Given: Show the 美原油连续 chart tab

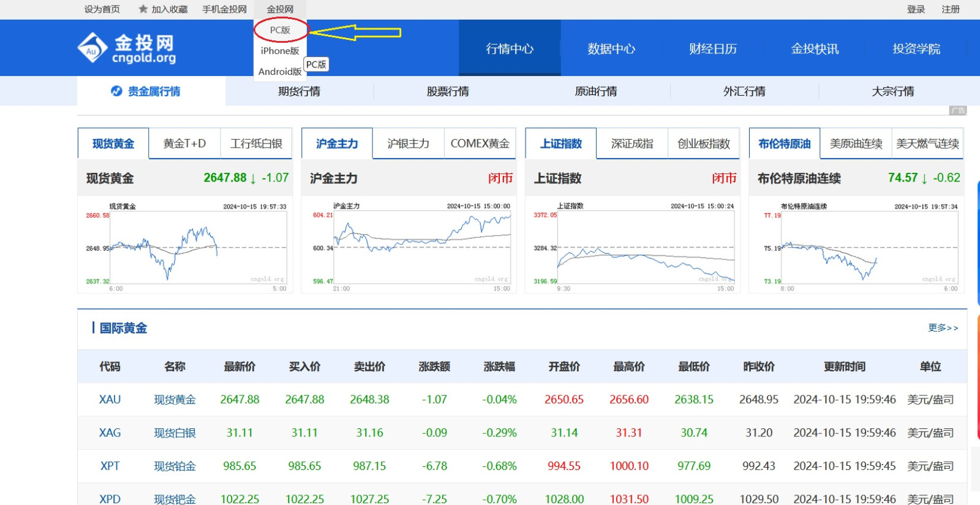Looking at the screenshot, I should pos(856,143).
